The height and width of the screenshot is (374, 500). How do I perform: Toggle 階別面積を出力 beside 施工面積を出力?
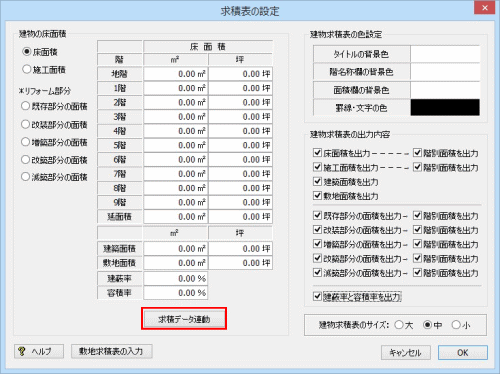click(417, 167)
